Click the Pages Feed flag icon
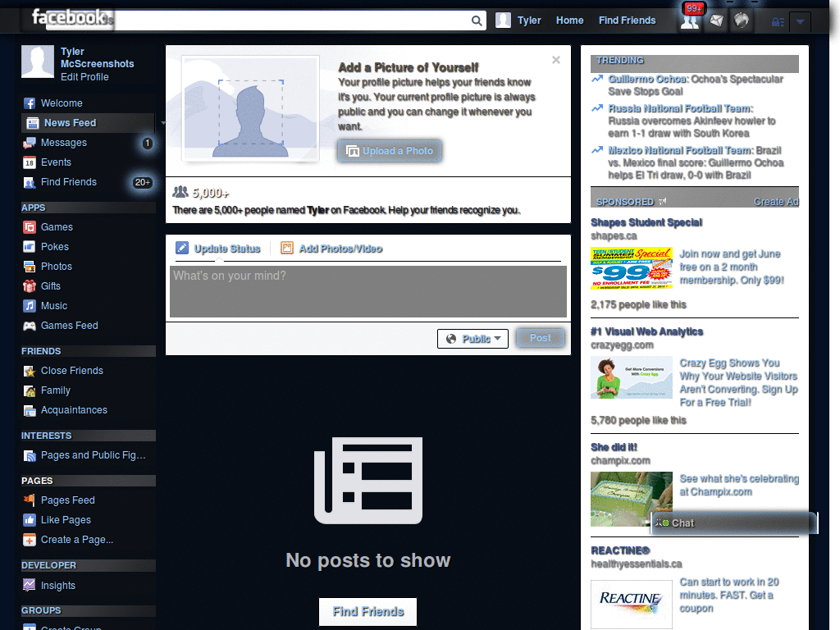 coord(30,500)
